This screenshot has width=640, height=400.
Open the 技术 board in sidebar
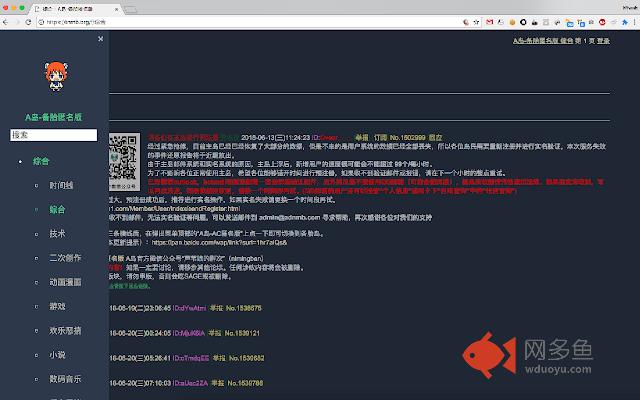[x=57, y=233]
